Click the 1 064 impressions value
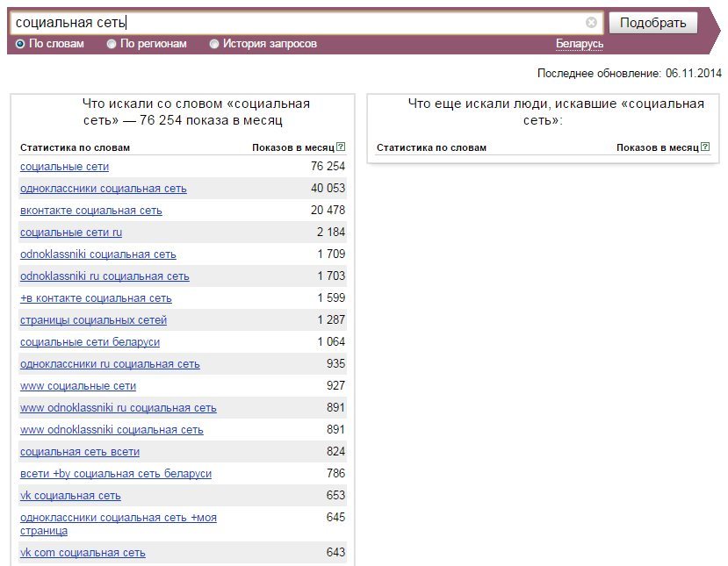The image size is (728, 566). click(331, 341)
